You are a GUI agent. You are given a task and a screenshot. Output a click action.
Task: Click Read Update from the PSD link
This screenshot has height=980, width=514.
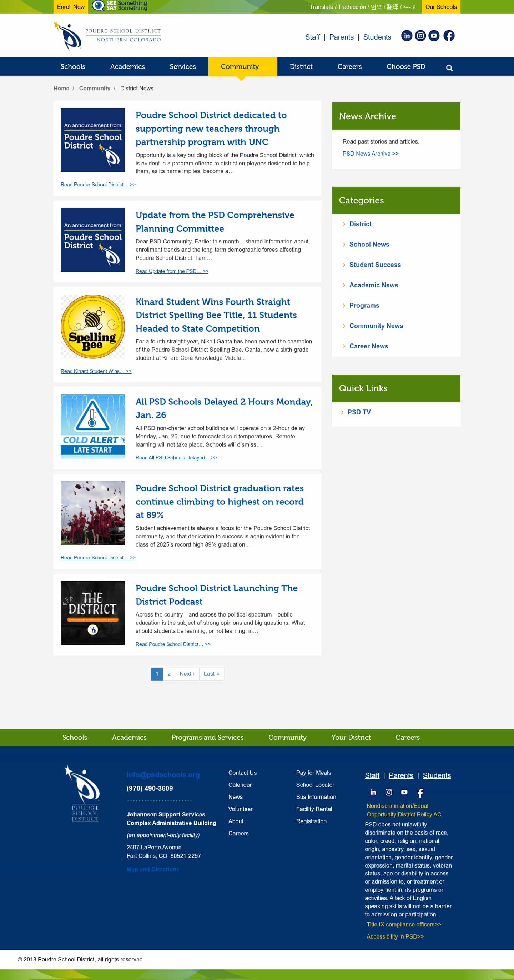pos(172,271)
